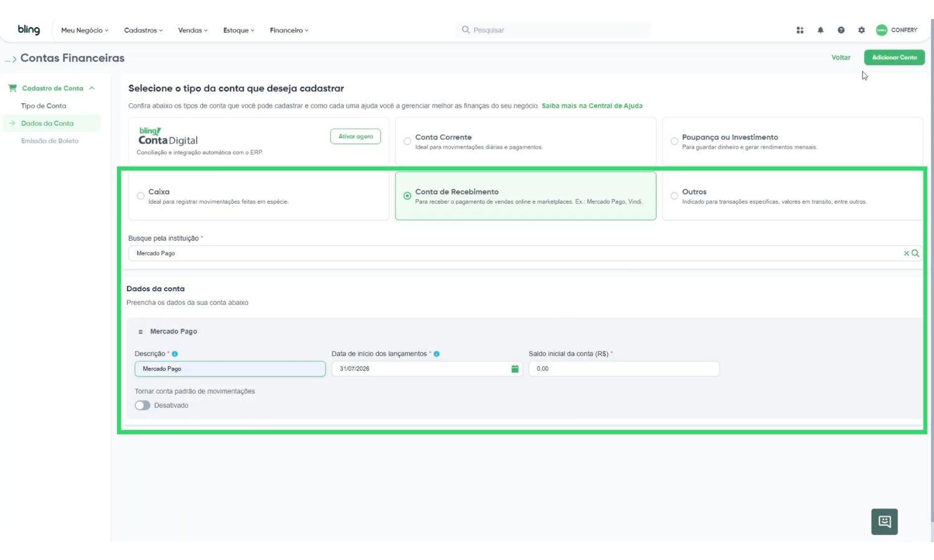This screenshot has height=560, width=934.
Task: Expand the Vendas menu
Action: click(193, 30)
